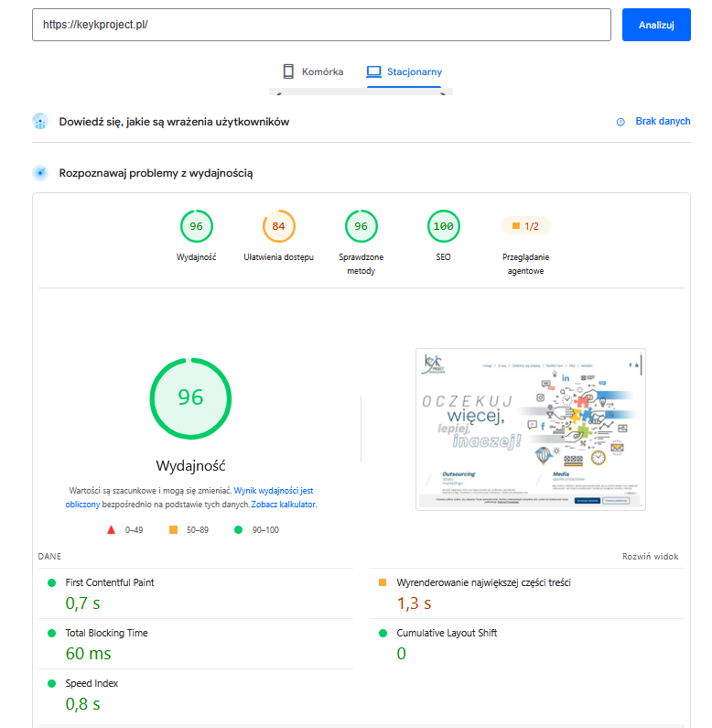Click the green circle 90–100 legend icon
This screenshot has width=712, height=728.
(x=238, y=530)
